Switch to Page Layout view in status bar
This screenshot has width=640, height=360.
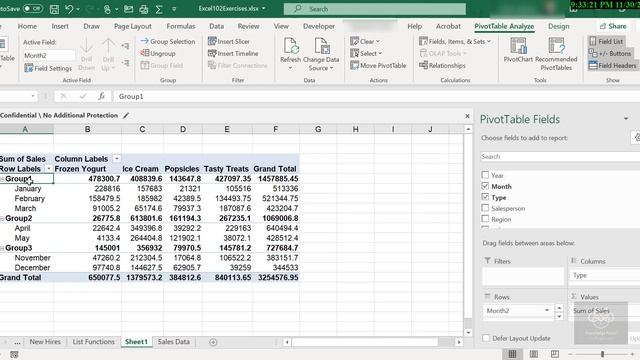(533, 354)
